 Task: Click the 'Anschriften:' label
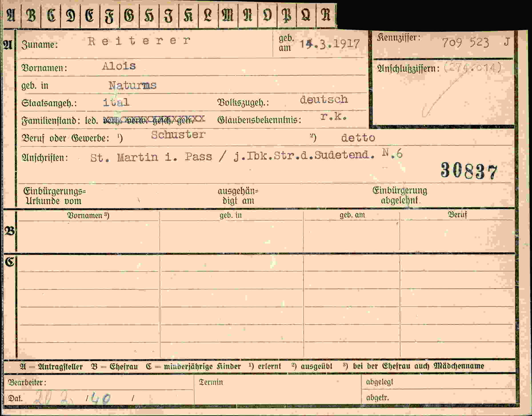click(45, 158)
